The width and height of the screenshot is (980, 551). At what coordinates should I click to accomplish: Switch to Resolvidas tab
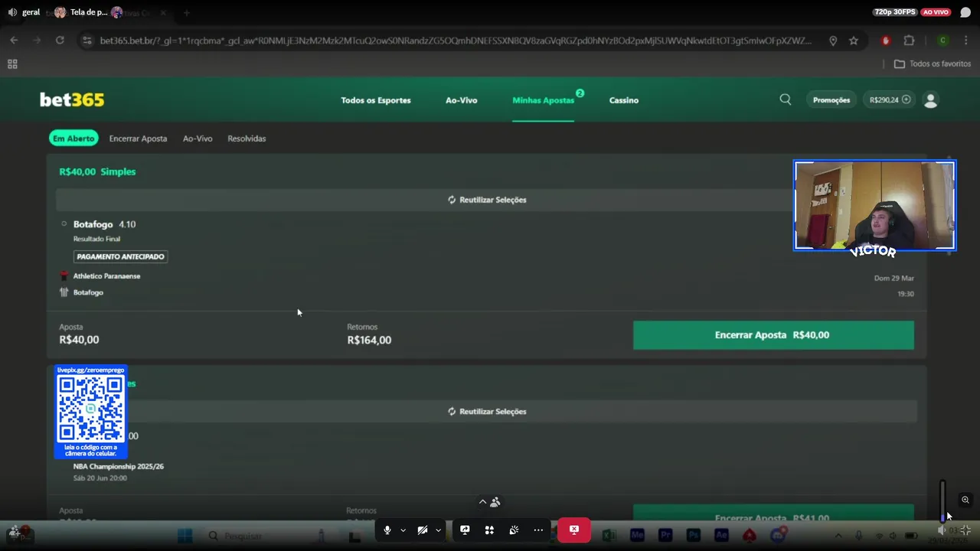click(247, 139)
